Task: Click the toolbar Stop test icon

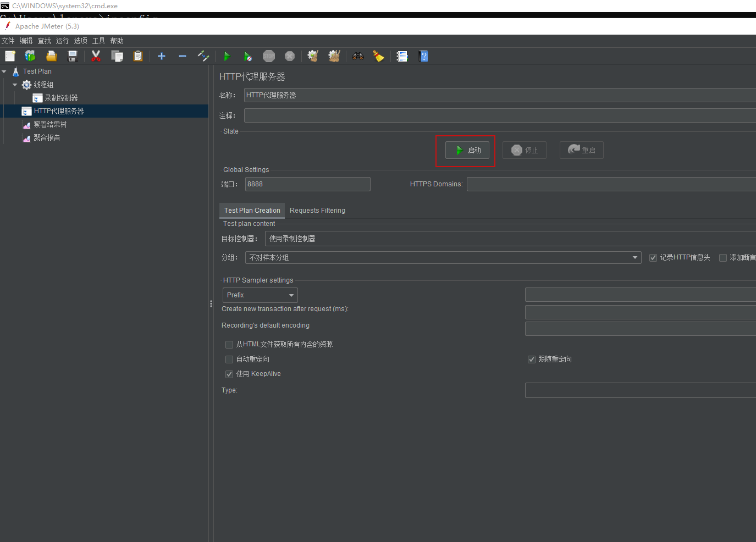Action: tap(269, 56)
